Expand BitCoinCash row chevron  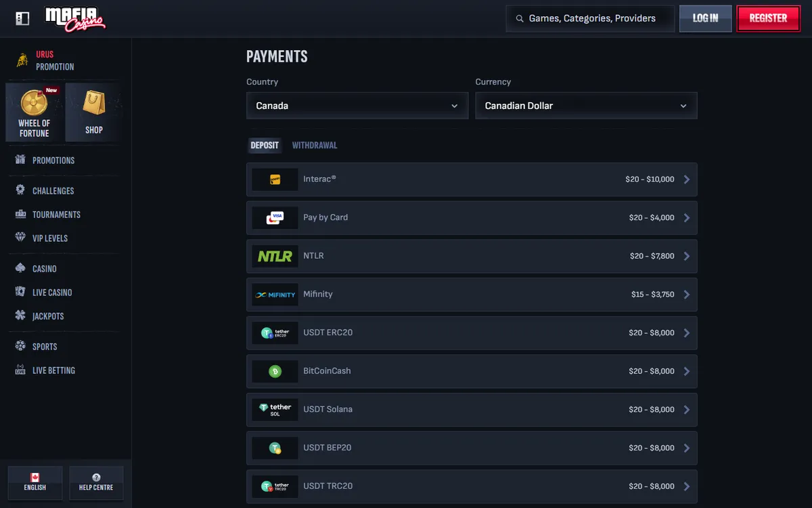click(687, 371)
